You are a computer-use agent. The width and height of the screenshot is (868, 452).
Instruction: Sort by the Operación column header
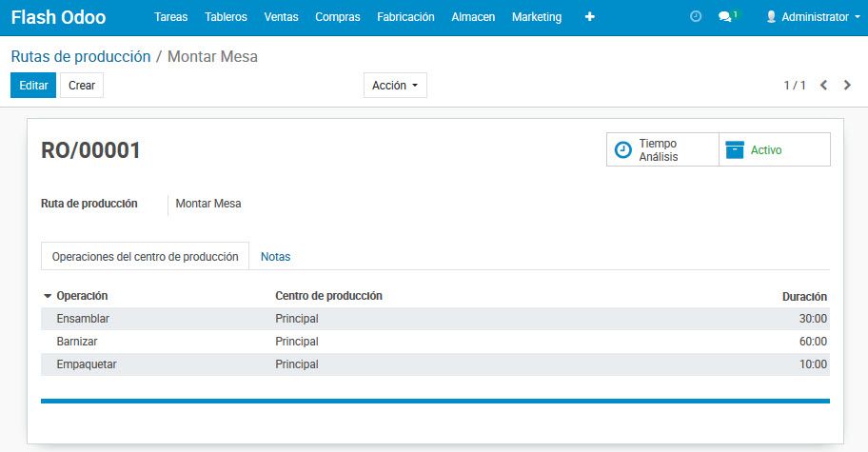82,296
